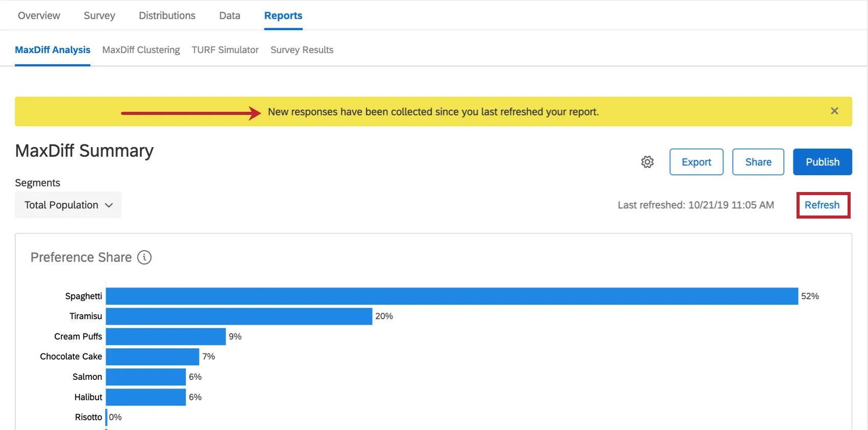Switch to MaxDiff Clustering sub-tab

coord(141,50)
